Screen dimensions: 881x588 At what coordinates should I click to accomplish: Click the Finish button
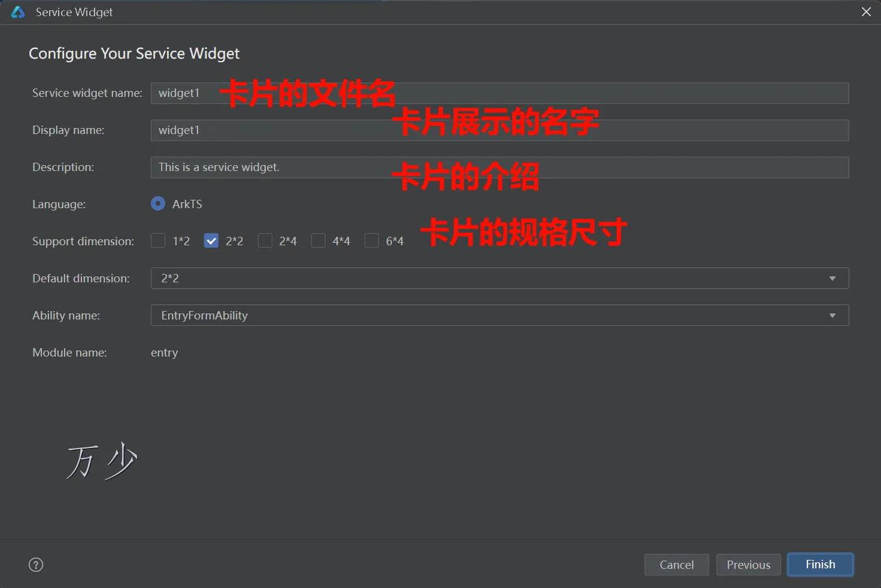[x=821, y=565]
